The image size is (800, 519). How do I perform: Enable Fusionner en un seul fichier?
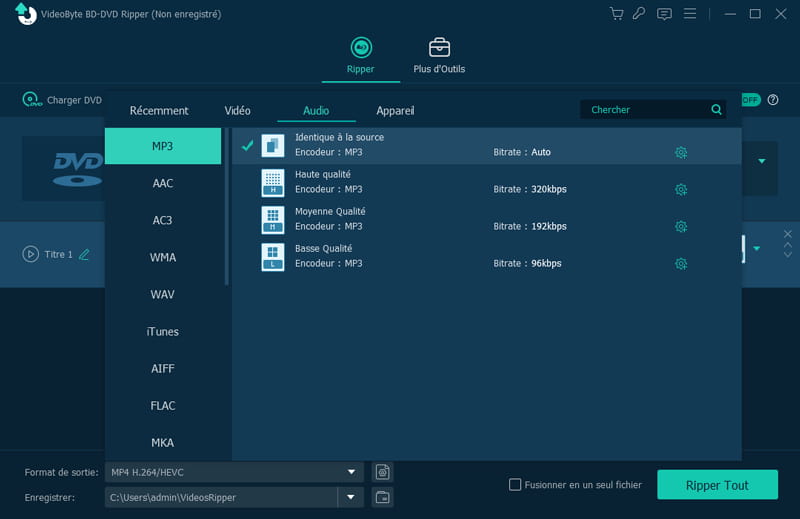point(516,485)
